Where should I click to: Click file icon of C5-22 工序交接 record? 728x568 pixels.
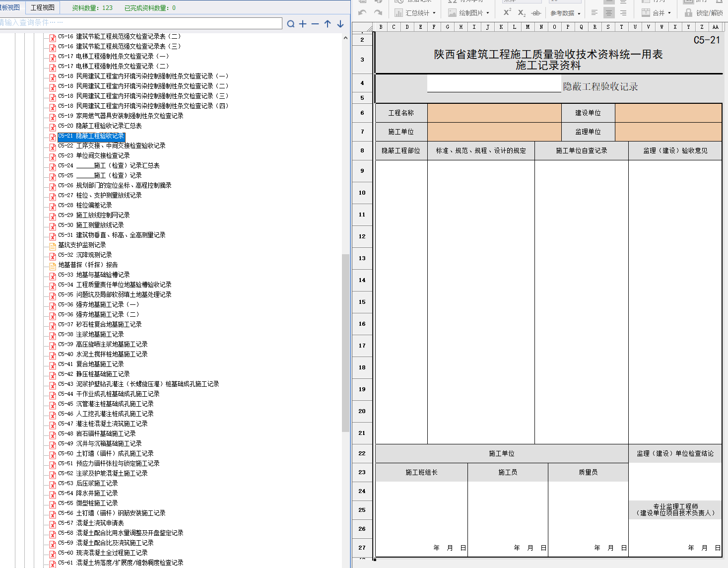click(53, 146)
